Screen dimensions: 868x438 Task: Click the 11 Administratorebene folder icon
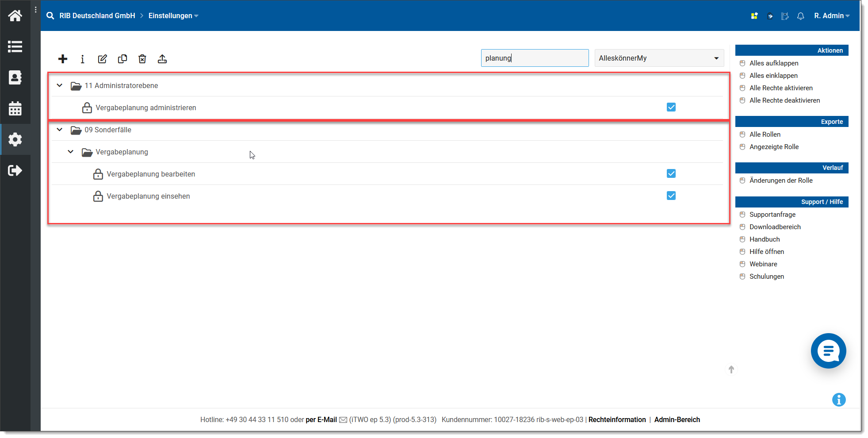click(76, 86)
